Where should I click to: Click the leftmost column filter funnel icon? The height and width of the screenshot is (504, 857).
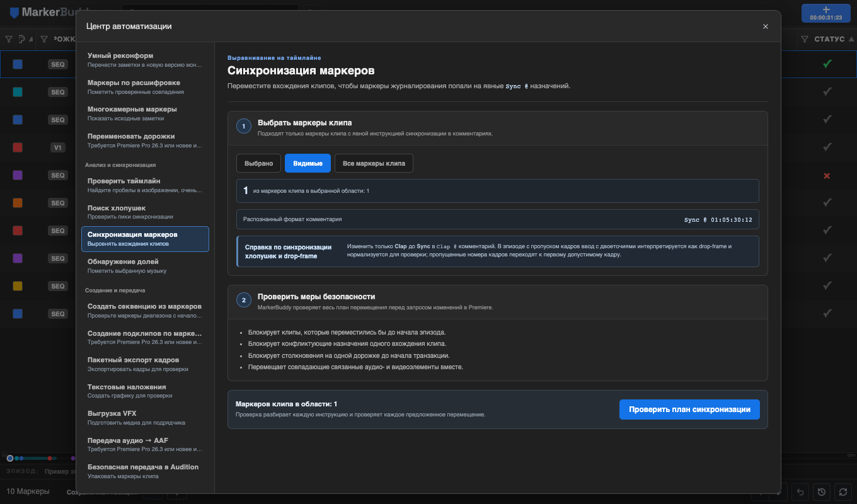[9, 39]
